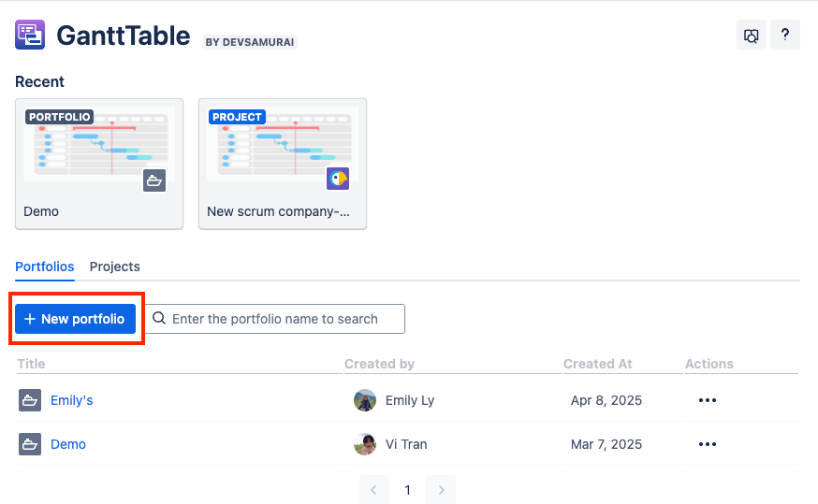
Task: Click the Recent section heading
Action: pos(39,82)
